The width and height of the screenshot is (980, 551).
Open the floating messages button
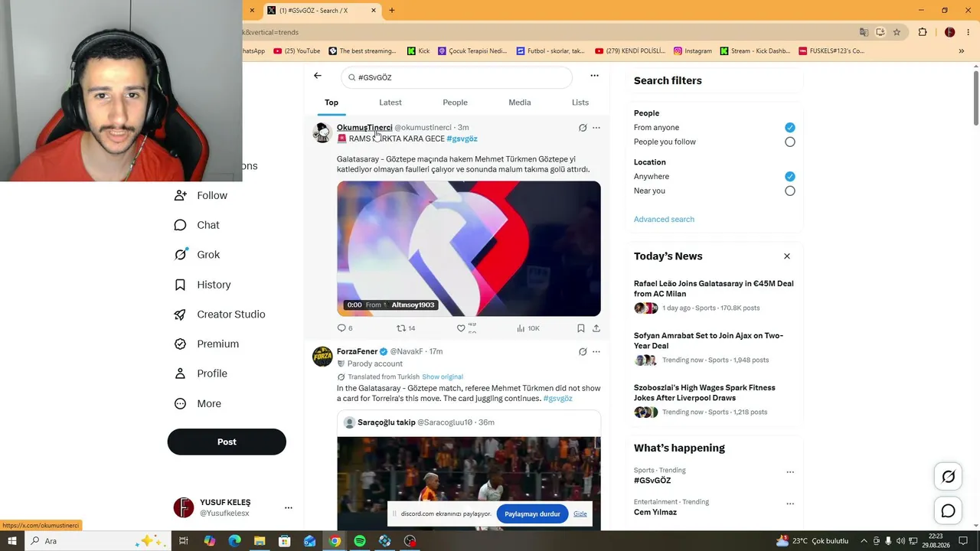pos(948,510)
